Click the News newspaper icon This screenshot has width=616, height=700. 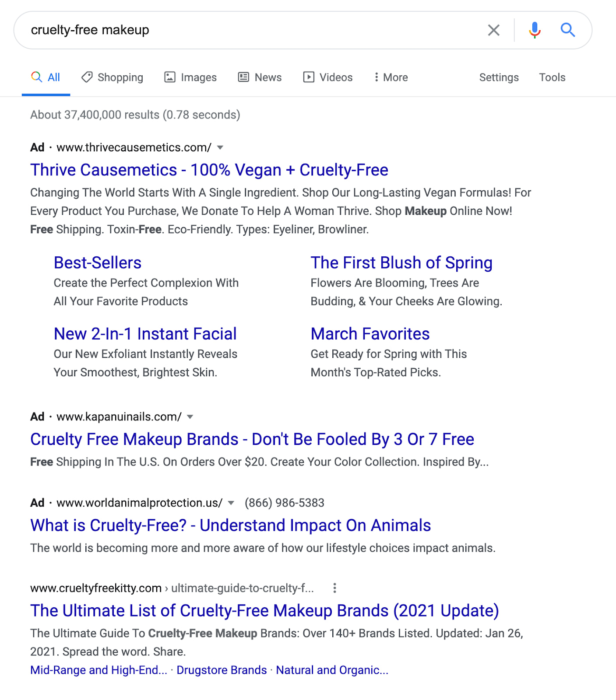[243, 77]
